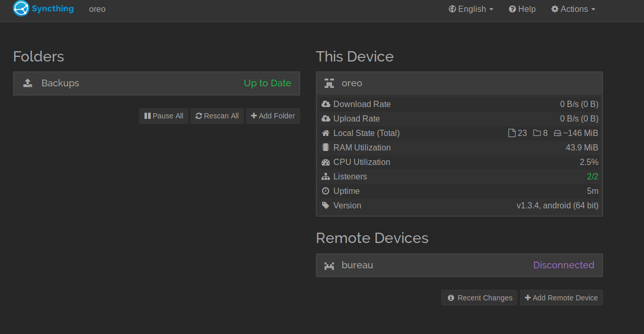Click the oreo device identicon
The image size is (644, 334).
point(329,83)
